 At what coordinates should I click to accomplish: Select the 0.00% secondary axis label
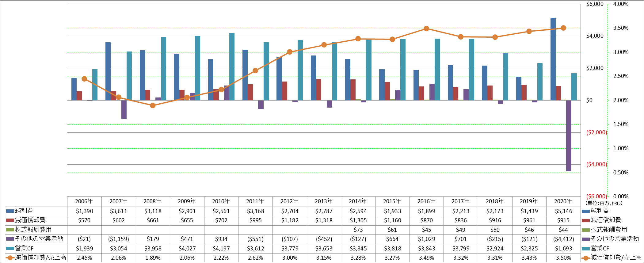pyautogui.click(x=621, y=196)
